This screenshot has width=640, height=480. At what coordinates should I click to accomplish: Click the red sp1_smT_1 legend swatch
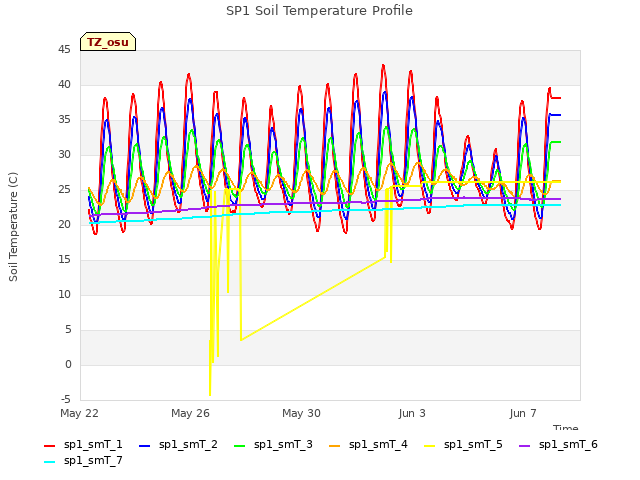[49, 446]
